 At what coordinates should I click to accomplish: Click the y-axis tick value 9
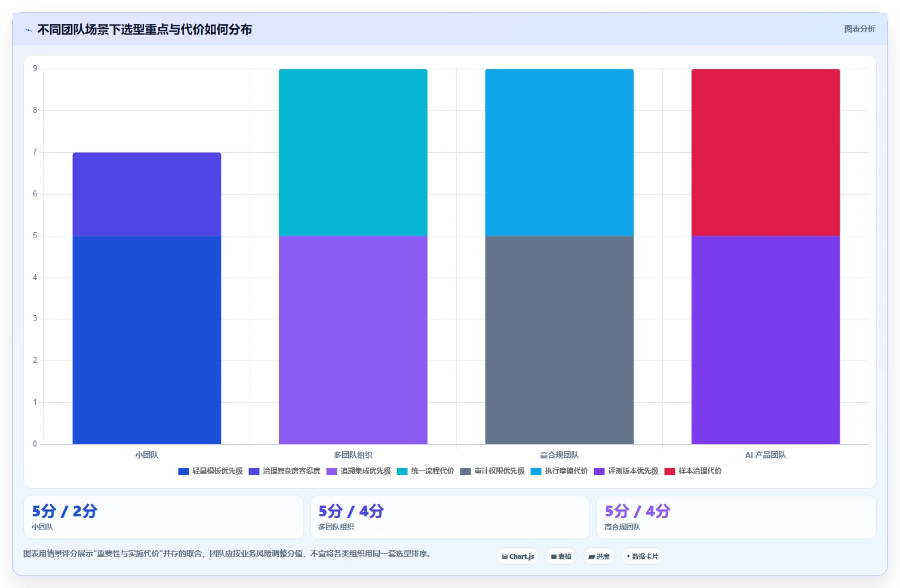pos(35,69)
